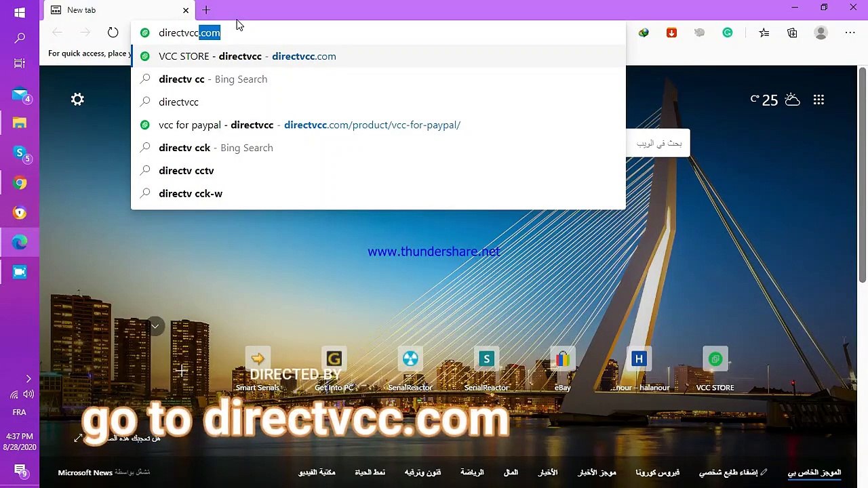Open the مكتبة الفيديو news tab

tap(317, 472)
